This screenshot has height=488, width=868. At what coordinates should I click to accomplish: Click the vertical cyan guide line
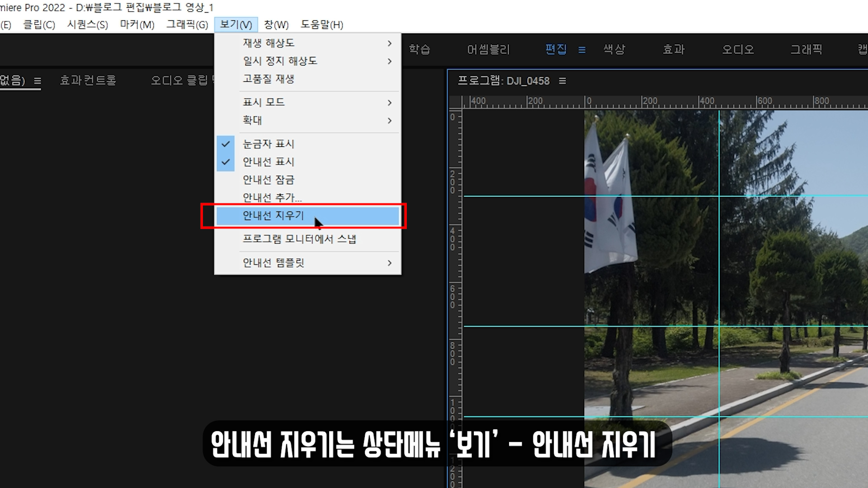719,271
